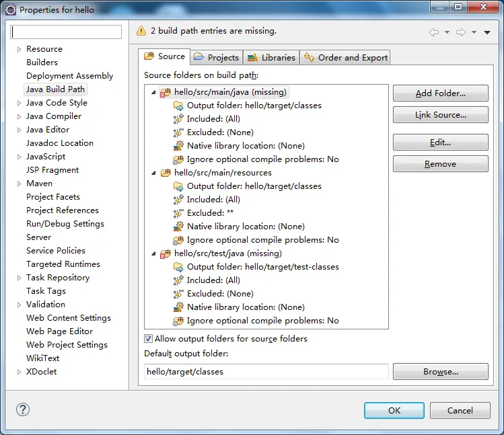Image resolution: width=504 pixels, height=435 pixels.
Task: Click missing source folder icon for hello/src/main/java
Action: pyautogui.click(x=166, y=93)
